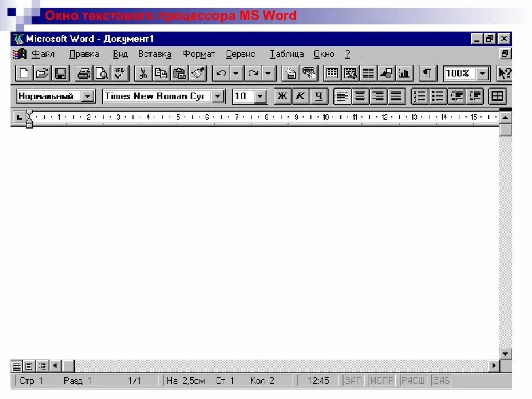
Task: Open the Вид menu
Action: 120,54
